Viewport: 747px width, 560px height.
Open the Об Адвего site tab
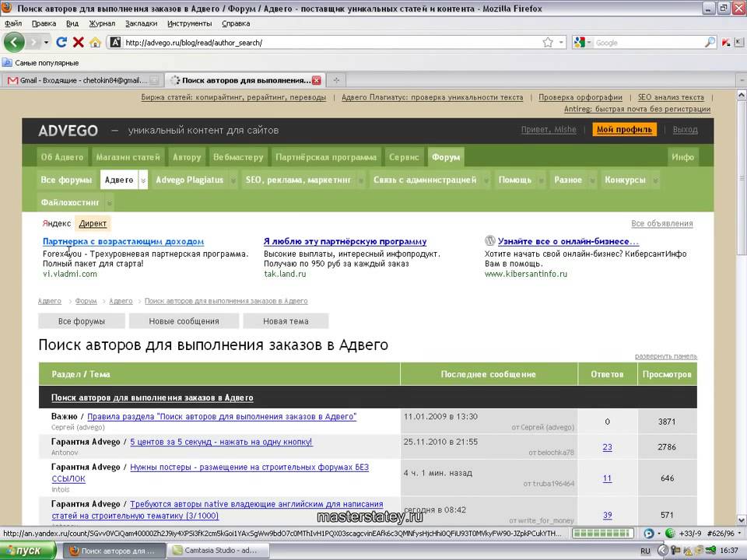62,157
